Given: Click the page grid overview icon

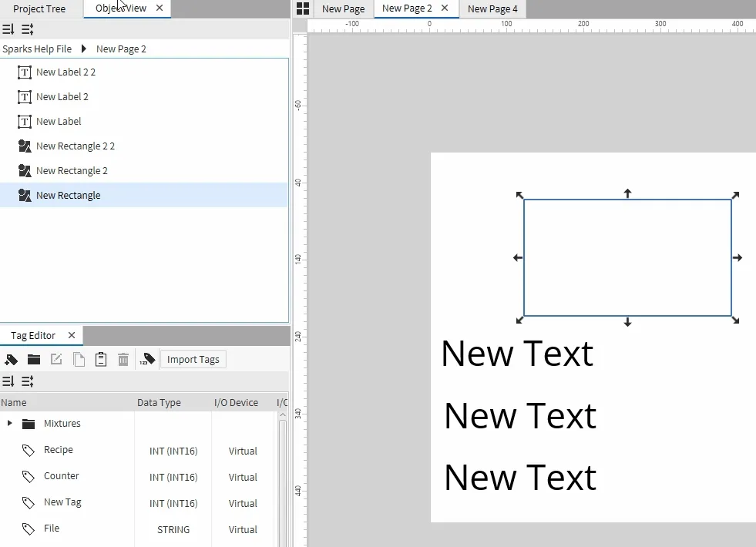Looking at the screenshot, I should (x=303, y=8).
